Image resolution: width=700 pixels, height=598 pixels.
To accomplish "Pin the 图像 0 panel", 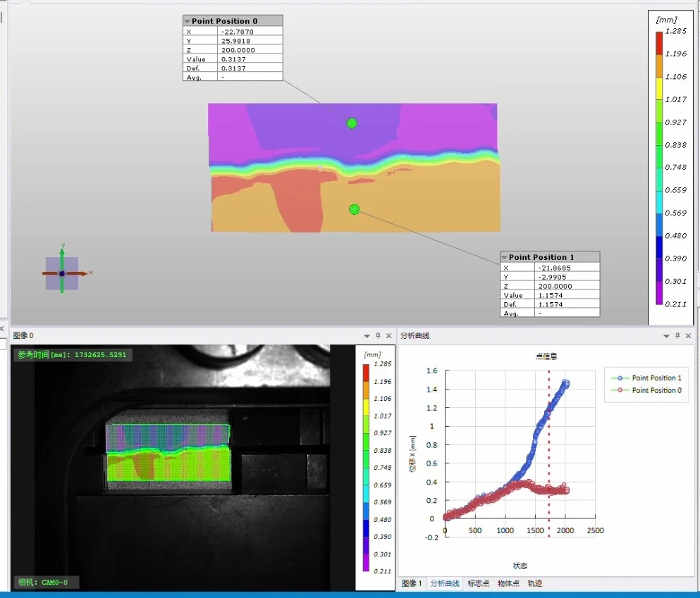I will pos(378,336).
